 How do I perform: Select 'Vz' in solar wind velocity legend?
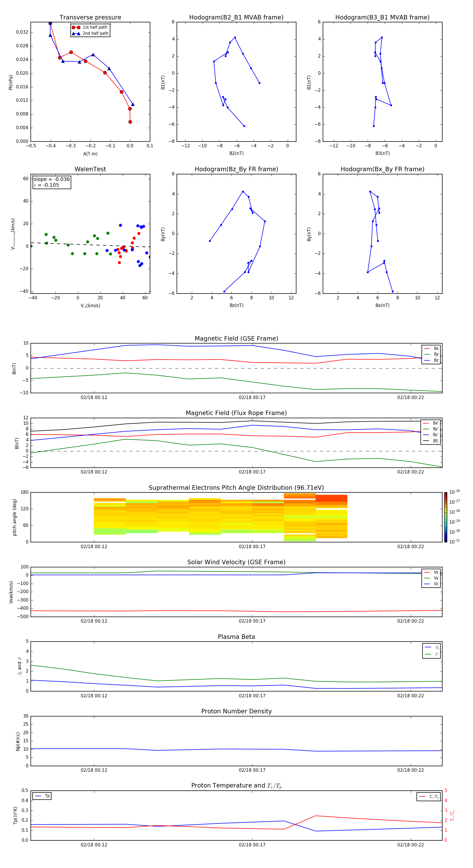(x=431, y=584)
